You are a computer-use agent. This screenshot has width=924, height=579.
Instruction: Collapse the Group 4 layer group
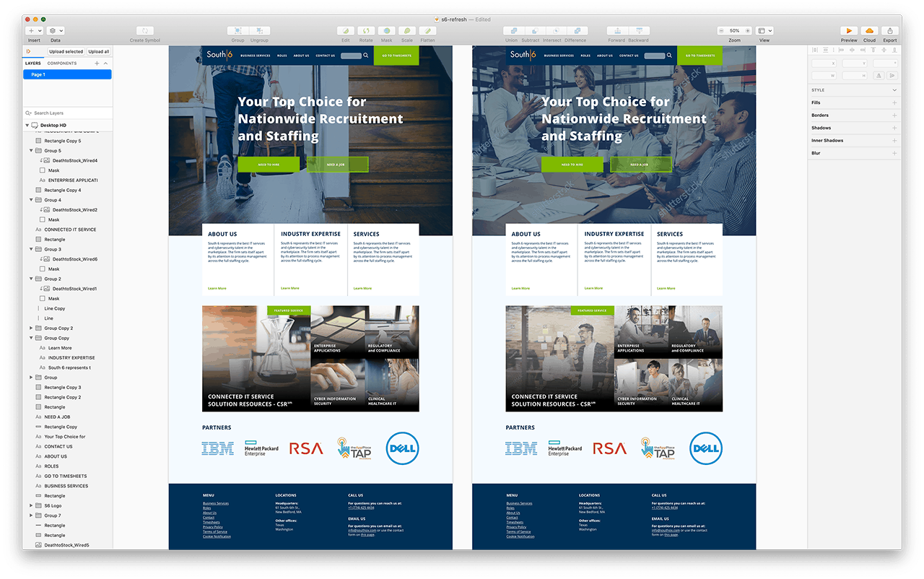(x=31, y=200)
